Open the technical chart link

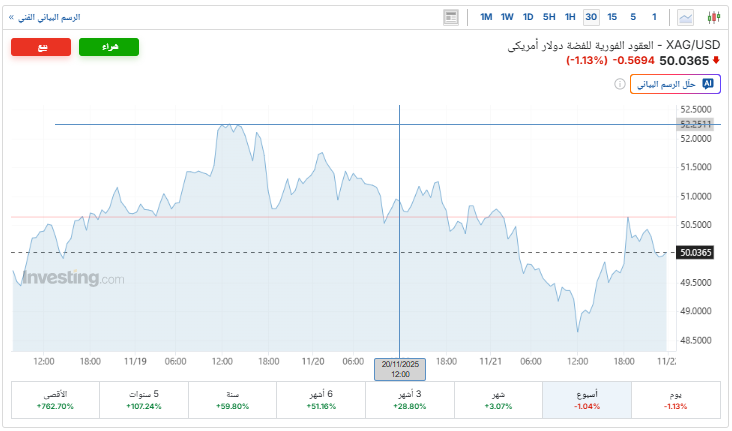[47, 18]
